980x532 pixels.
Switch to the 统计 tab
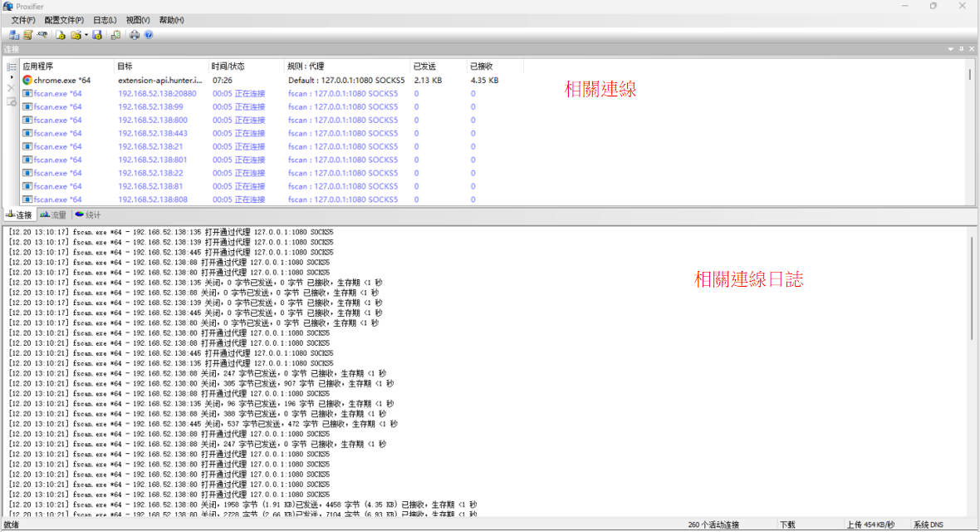coord(88,214)
